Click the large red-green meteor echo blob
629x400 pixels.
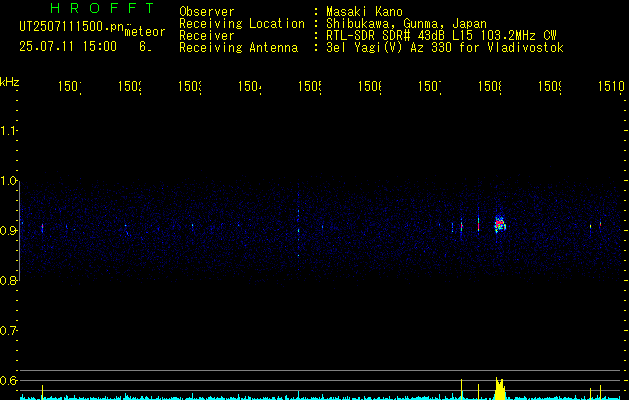(x=500, y=224)
